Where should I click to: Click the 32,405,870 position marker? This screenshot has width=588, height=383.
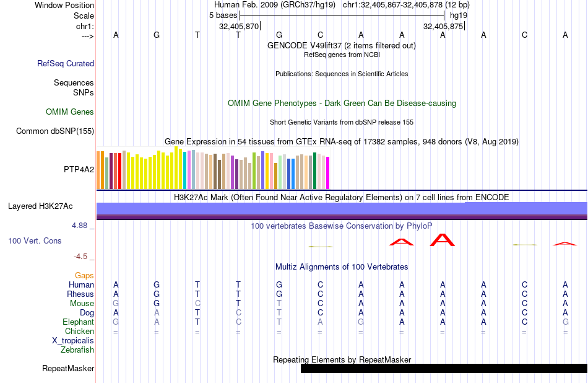pos(239,26)
